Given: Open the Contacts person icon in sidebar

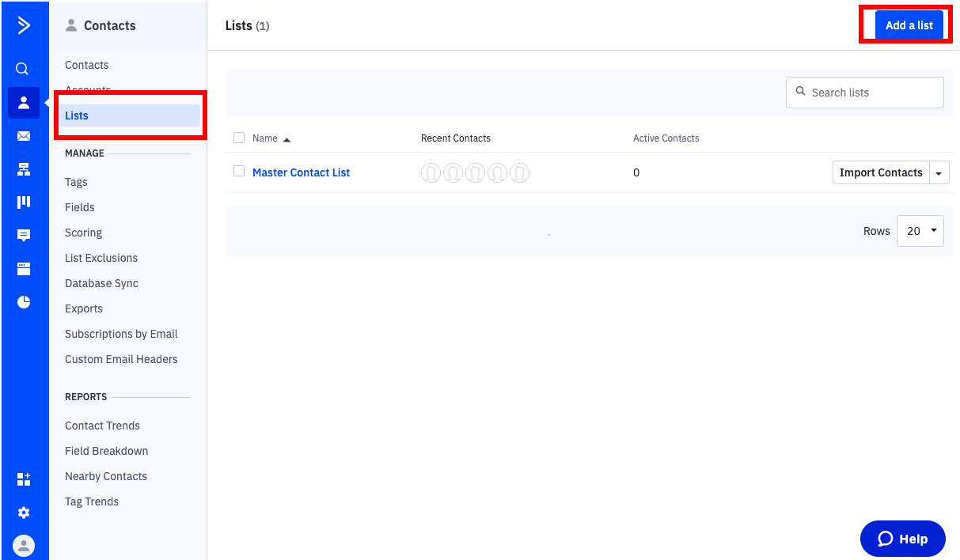Looking at the screenshot, I should 24,103.
